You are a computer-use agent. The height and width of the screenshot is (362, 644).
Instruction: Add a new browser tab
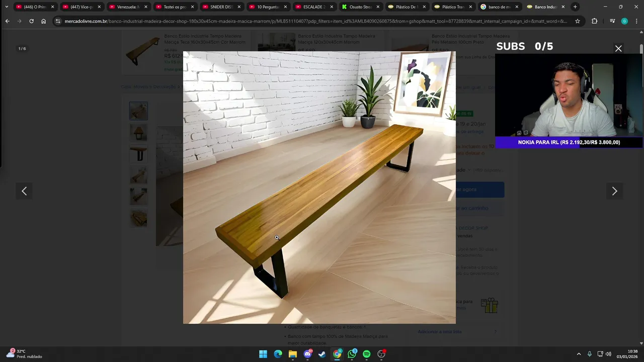[575, 7]
